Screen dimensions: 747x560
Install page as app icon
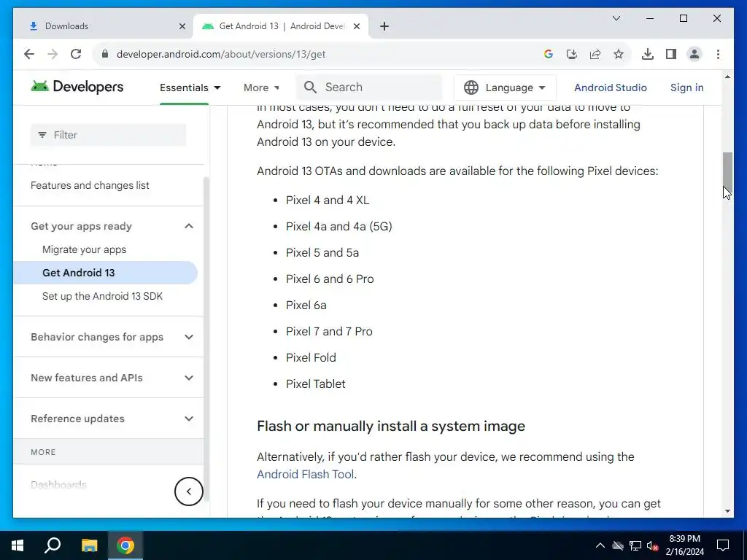pos(572,54)
